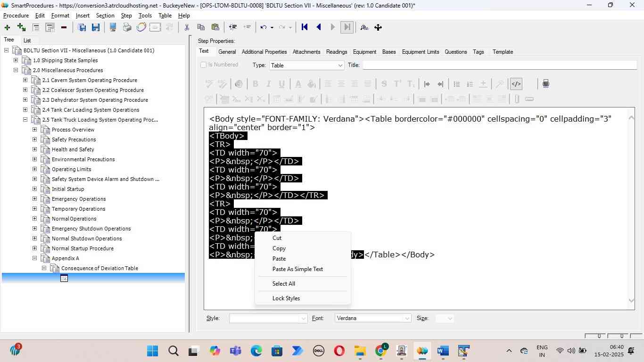This screenshot has height=362, width=644.
Task: Click the previous step blue arrow
Action: click(319, 27)
